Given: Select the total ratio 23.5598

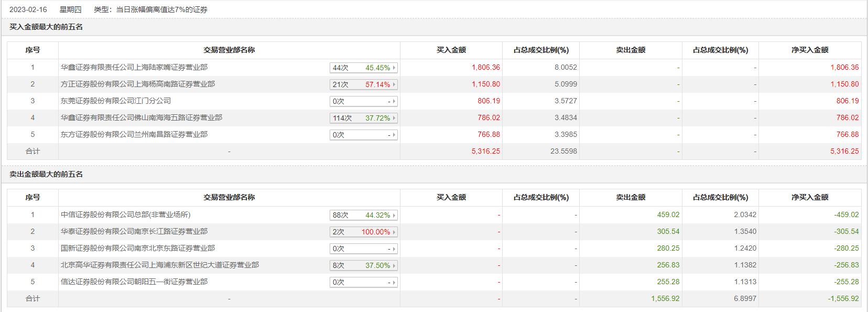Looking at the screenshot, I should click(x=563, y=151).
